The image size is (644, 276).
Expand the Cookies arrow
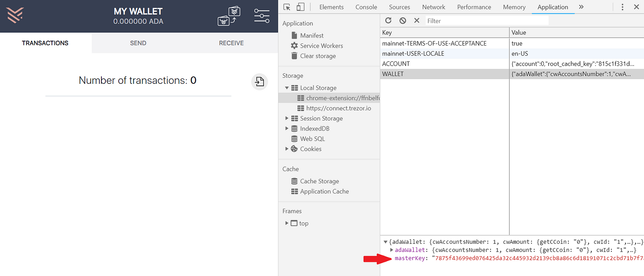tap(287, 149)
